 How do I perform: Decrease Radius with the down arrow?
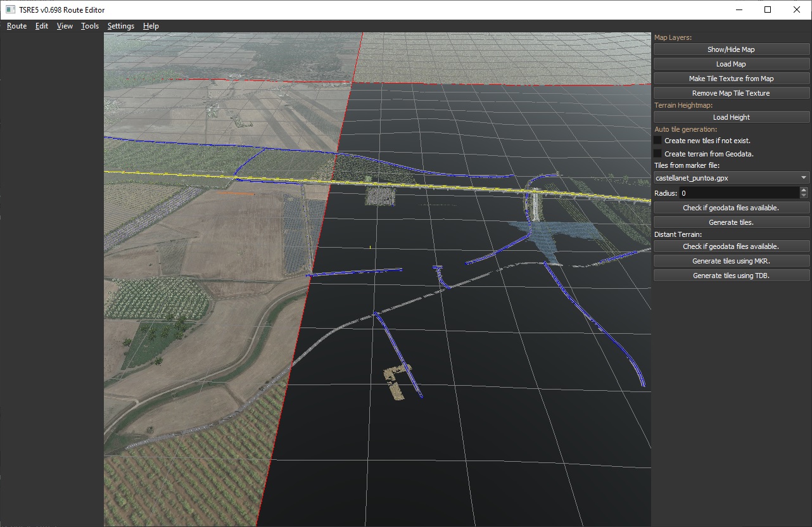click(804, 196)
